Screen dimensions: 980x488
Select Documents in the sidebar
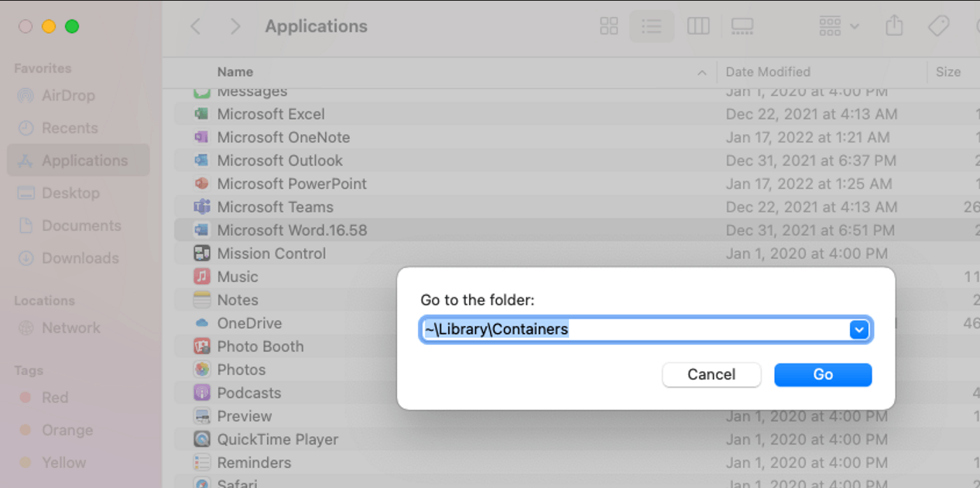[x=81, y=226]
